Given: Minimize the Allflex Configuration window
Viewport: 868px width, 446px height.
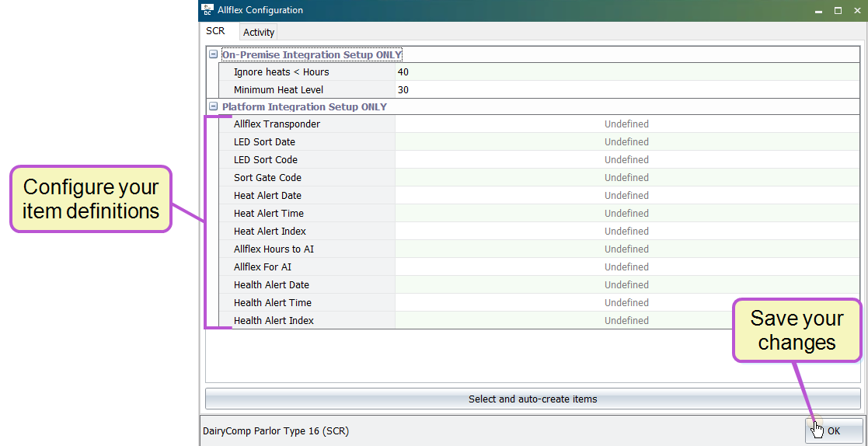Looking at the screenshot, I should [x=819, y=11].
